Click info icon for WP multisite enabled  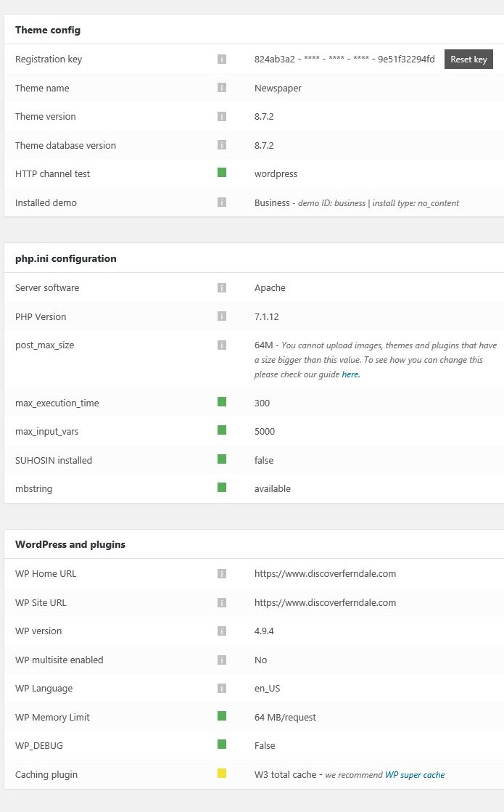[x=222, y=660]
